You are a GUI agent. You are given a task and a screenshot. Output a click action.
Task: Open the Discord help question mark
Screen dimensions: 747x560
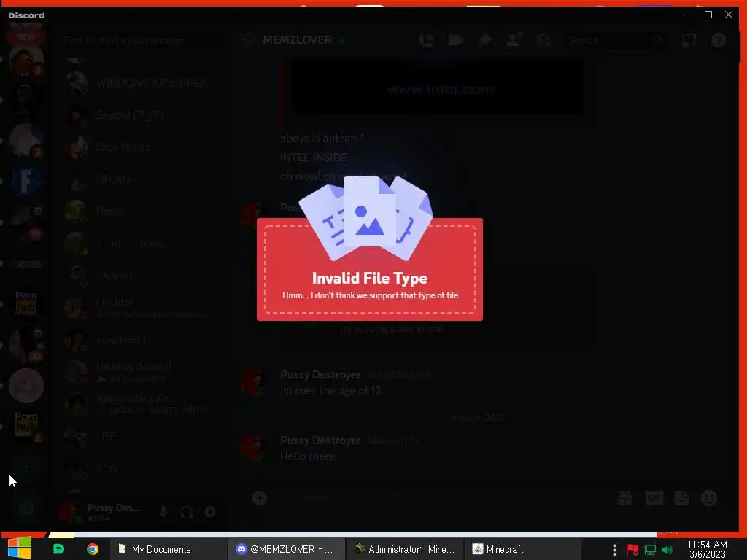click(719, 41)
